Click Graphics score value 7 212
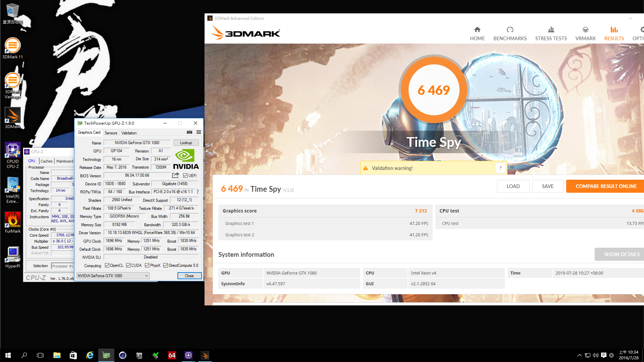 (x=421, y=211)
